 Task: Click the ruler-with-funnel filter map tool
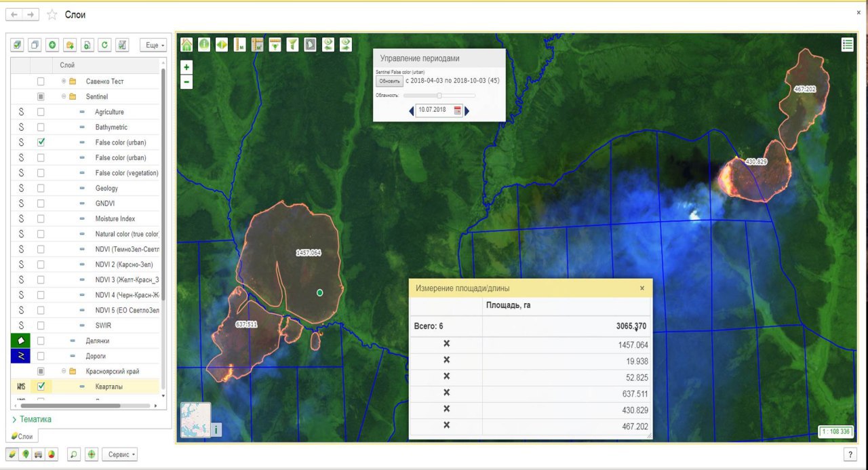click(275, 45)
